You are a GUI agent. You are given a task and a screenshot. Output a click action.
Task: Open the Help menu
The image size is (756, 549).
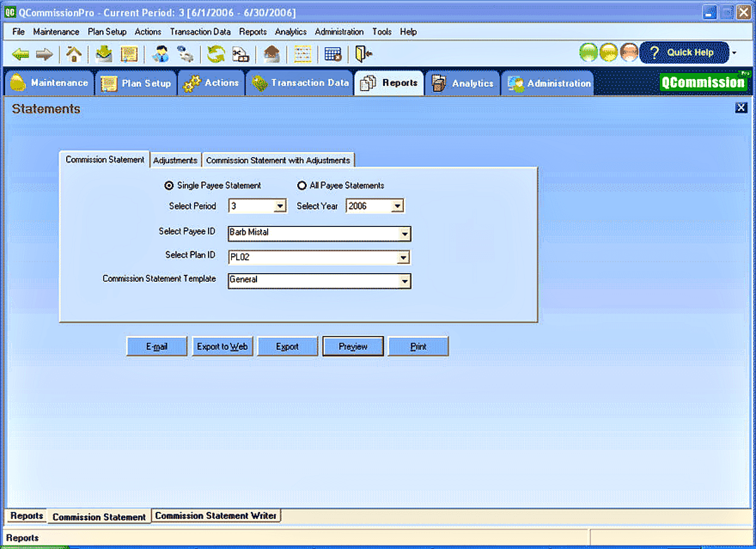pyautogui.click(x=408, y=32)
